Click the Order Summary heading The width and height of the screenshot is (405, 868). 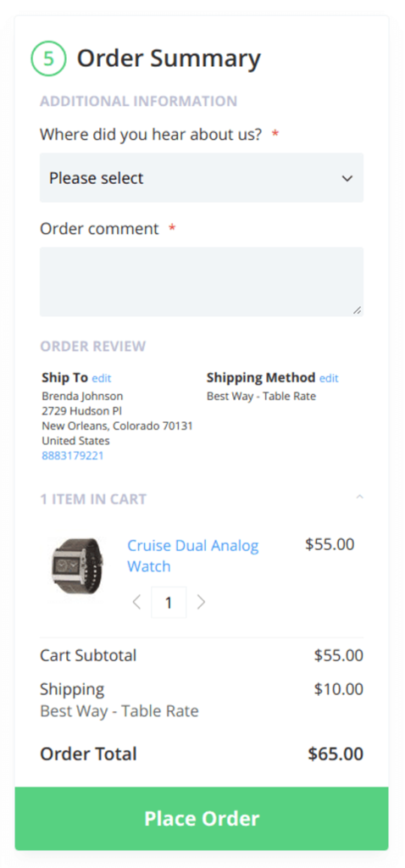[x=169, y=58]
